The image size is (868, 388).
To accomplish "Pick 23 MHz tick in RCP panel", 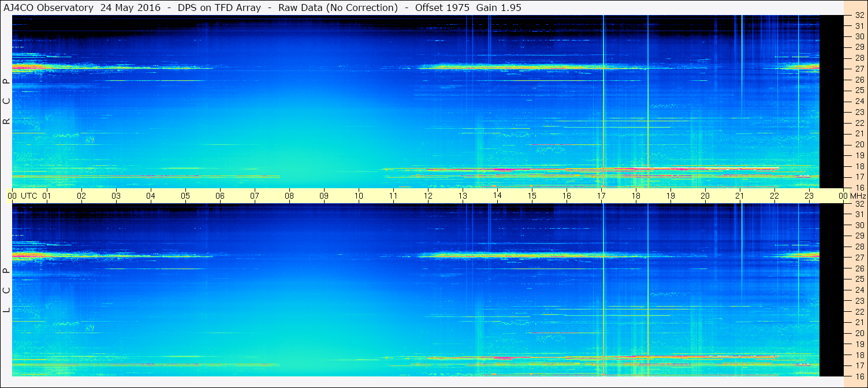I will click(859, 112).
